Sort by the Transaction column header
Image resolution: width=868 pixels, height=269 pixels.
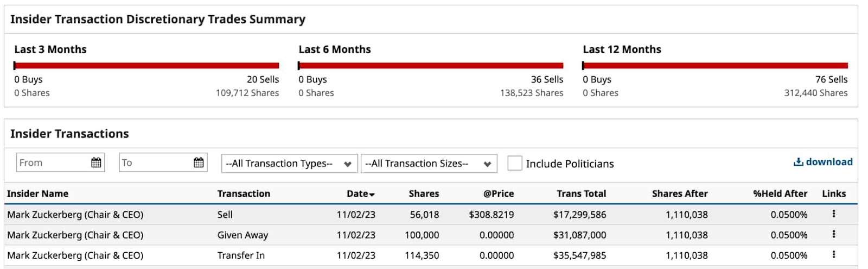244,193
